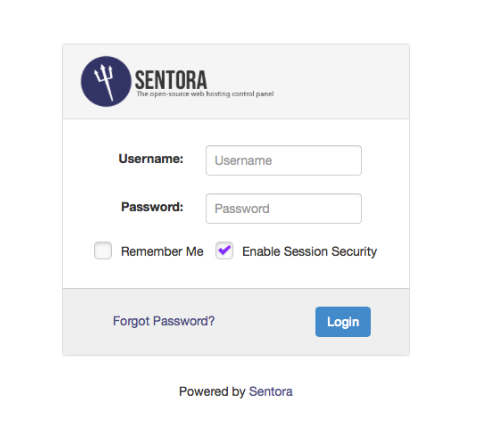Viewport: 484px width, 421px height.
Task: Focus the Username input field
Action: coord(284,160)
